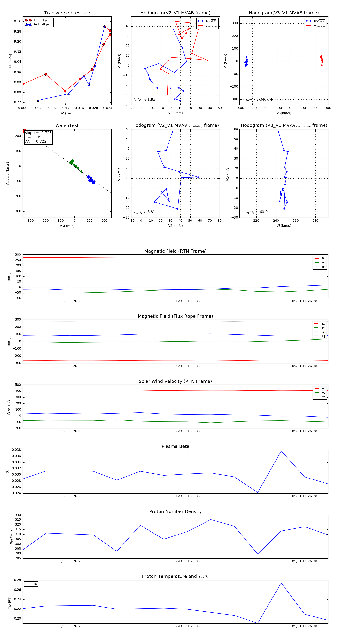Select the "Vt" legend entry

click(x=320, y=393)
